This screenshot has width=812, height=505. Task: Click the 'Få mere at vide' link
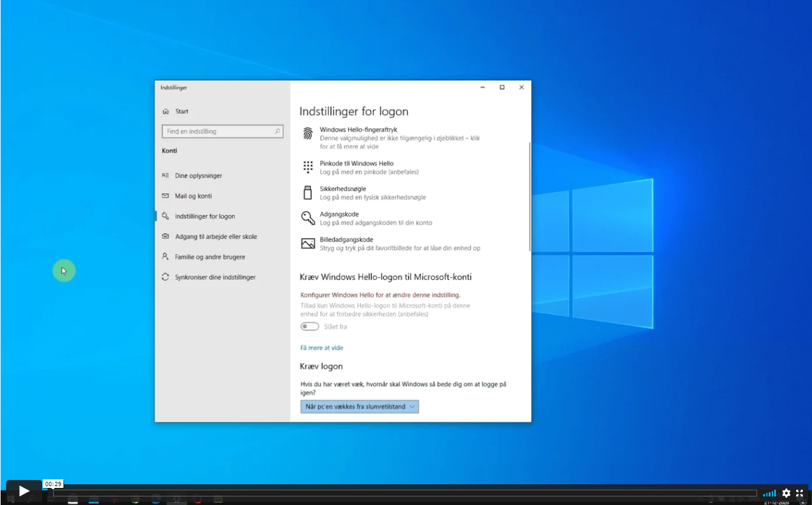[322, 348]
